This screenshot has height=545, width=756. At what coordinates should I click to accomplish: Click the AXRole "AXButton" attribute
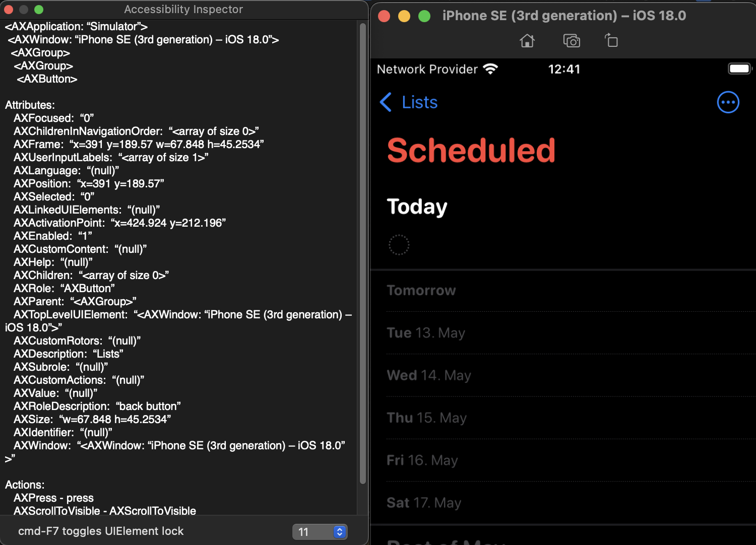coord(64,288)
